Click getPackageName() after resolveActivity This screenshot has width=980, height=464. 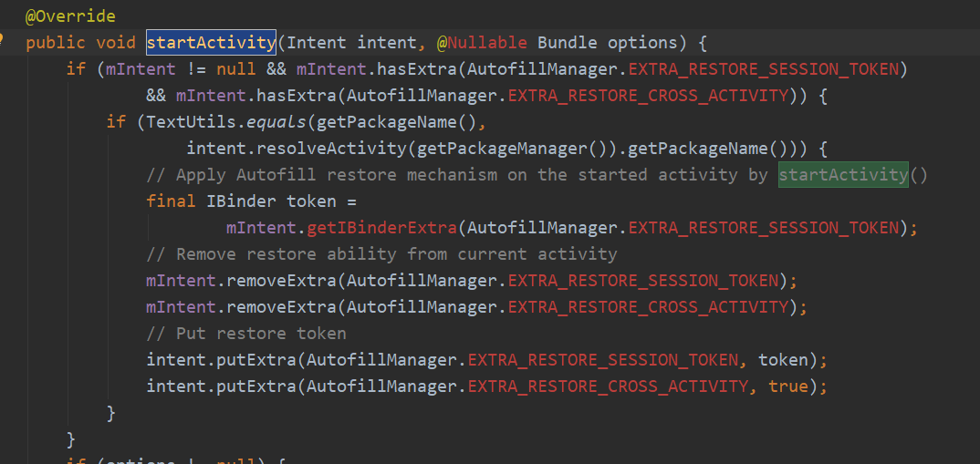point(707,149)
